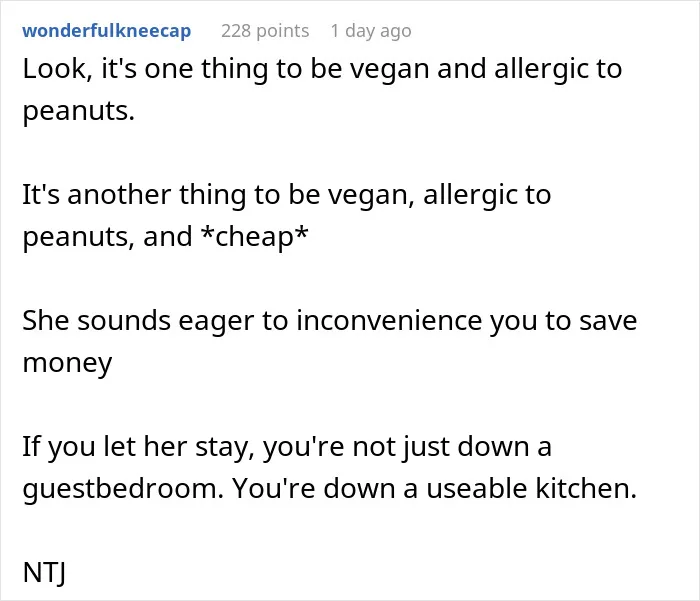Click the 'NTJ' verdict text
This screenshot has height=601, width=700.
tap(44, 572)
